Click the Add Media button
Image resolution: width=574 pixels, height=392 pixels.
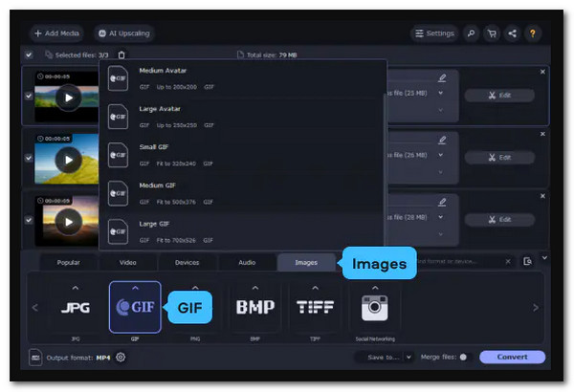point(56,33)
